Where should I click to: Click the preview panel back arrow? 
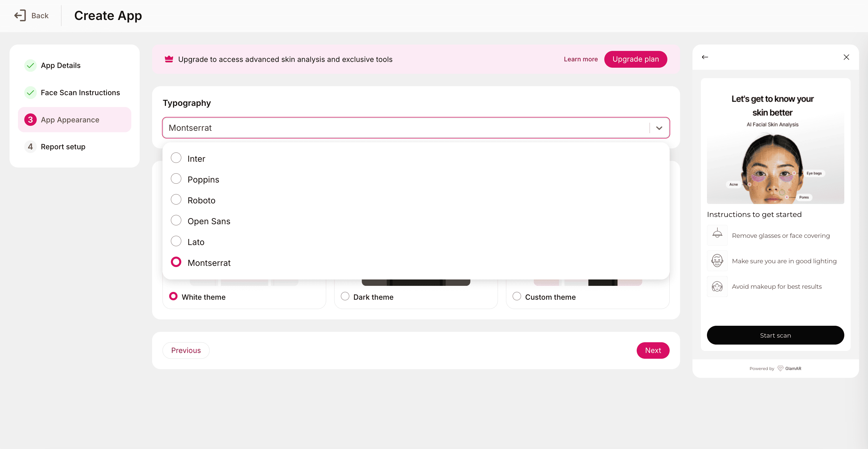pyautogui.click(x=705, y=57)
